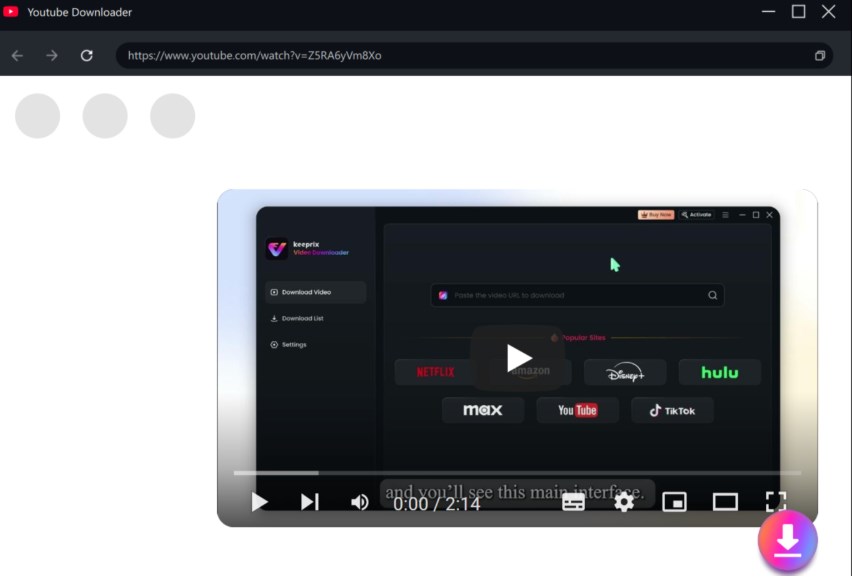Click the NETFLIX tile in the video
This screenshot has height=580, width=852.
coord(435,372)
